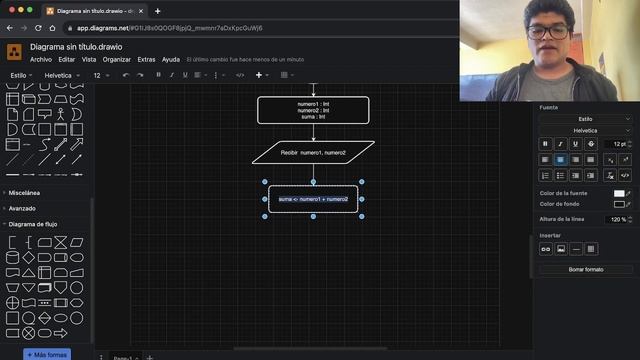This screenshot has width=640, height=360.
Task: Open the Organizar menu
Action: (117, 60)
